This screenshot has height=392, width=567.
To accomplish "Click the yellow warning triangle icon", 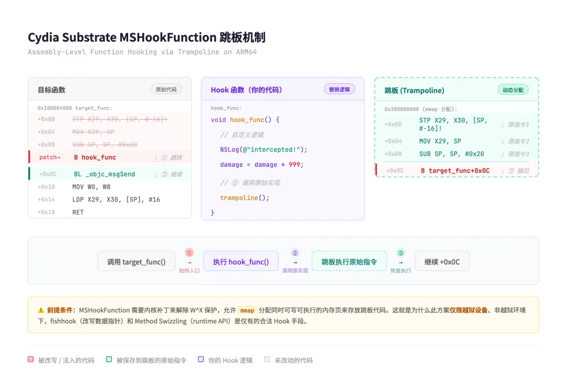I will pos(41,310).
